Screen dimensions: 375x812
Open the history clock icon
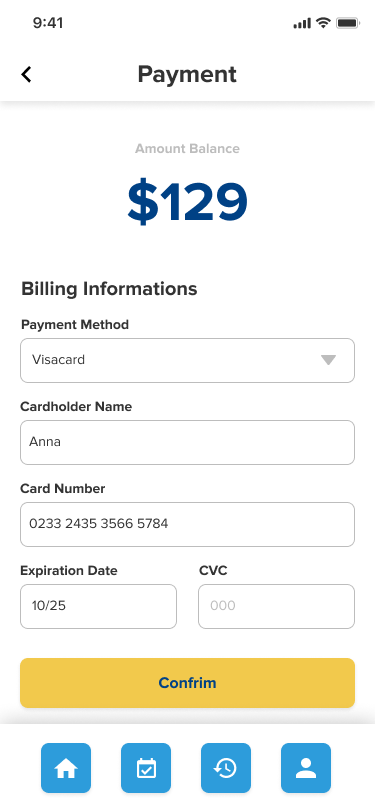click(226, 768)
